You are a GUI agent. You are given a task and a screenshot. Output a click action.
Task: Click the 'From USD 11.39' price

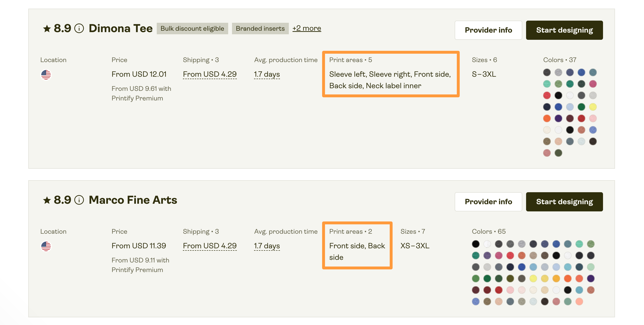139,246
